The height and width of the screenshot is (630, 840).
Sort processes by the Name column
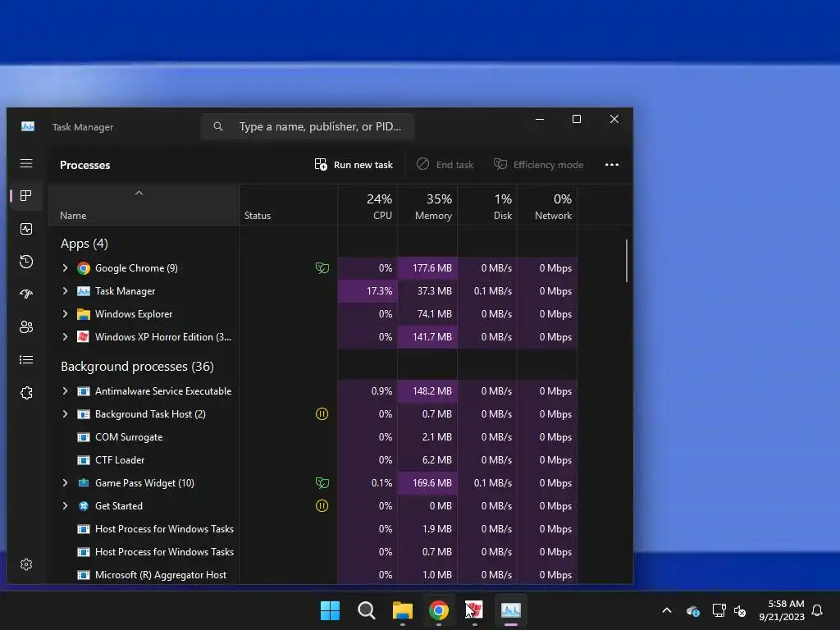[x=143, y=205]
